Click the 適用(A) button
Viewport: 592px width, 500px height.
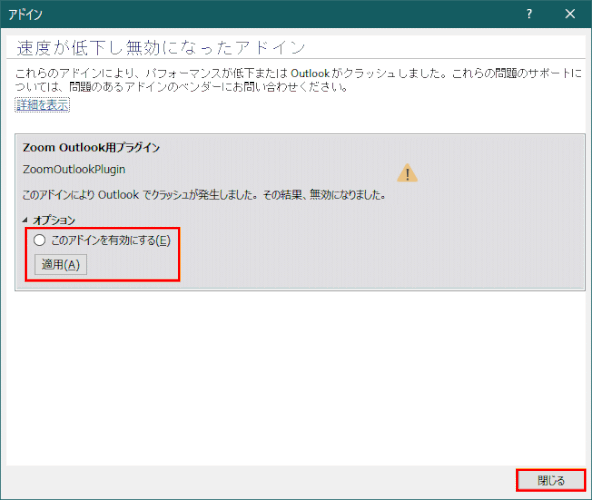[x=61, y=264]
